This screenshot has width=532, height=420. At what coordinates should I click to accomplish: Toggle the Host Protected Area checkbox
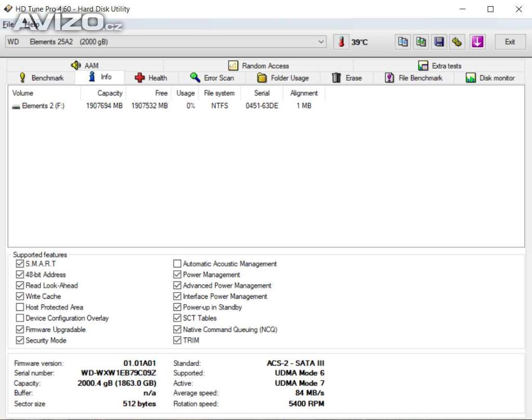click(x=20, y=307)
